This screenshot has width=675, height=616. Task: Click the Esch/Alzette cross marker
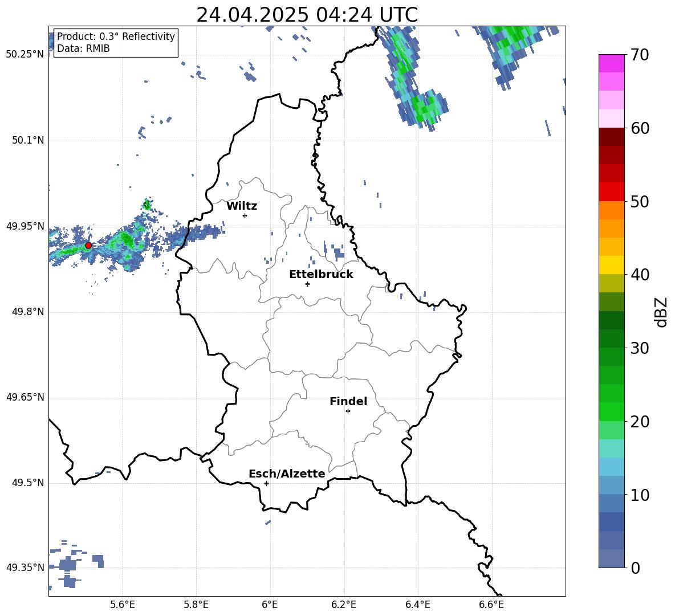[266, 483]
